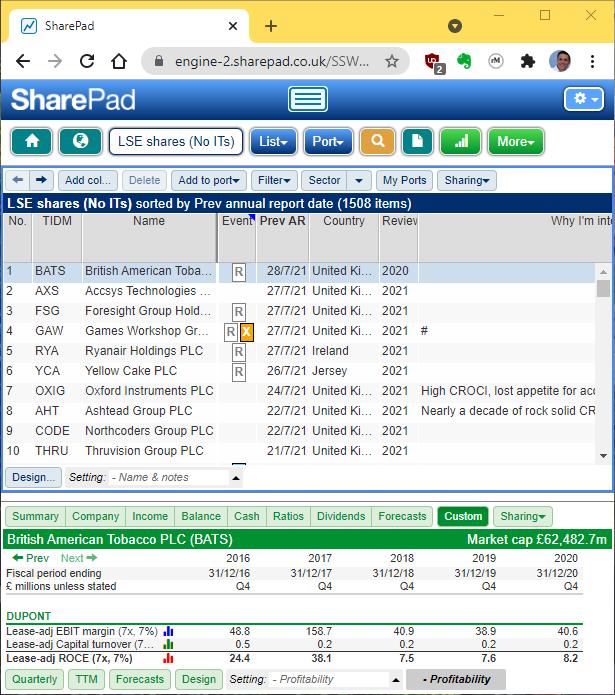Image resolution: width=615 pixels, height=695 pixels.
Task: Go to Prev financial period
Action: coord(31,558)
